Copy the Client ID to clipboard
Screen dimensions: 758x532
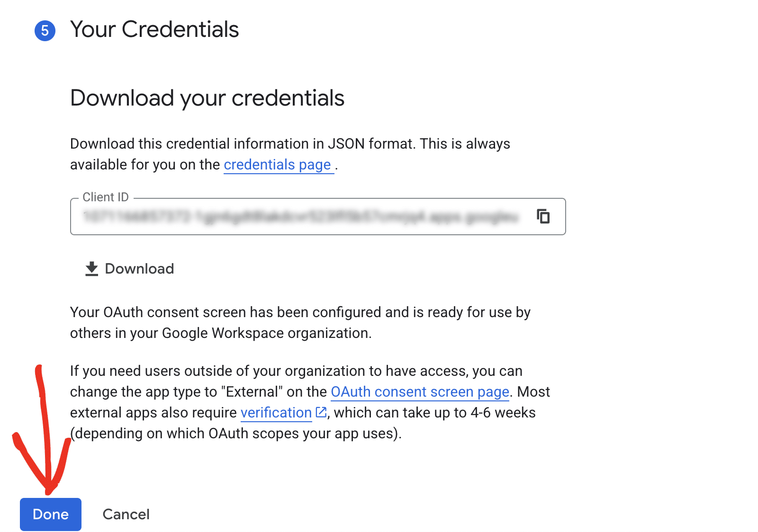543,216
